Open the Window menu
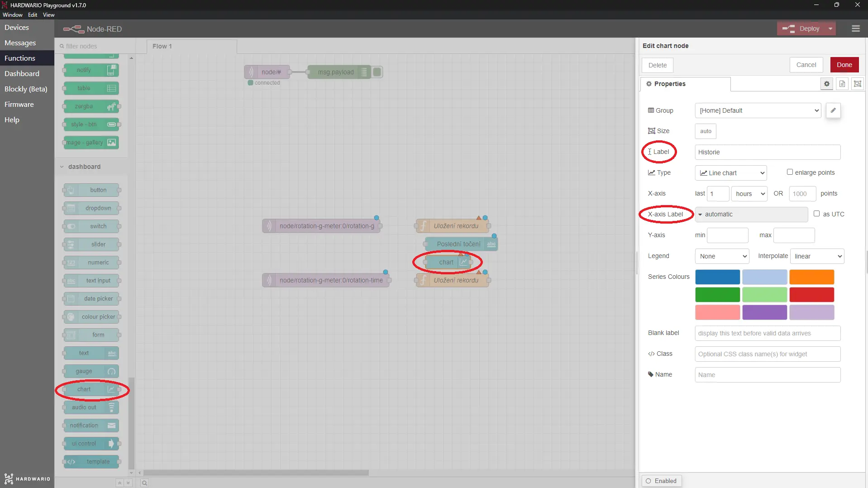This screenshot has width=868, height=488. point(13,15)
